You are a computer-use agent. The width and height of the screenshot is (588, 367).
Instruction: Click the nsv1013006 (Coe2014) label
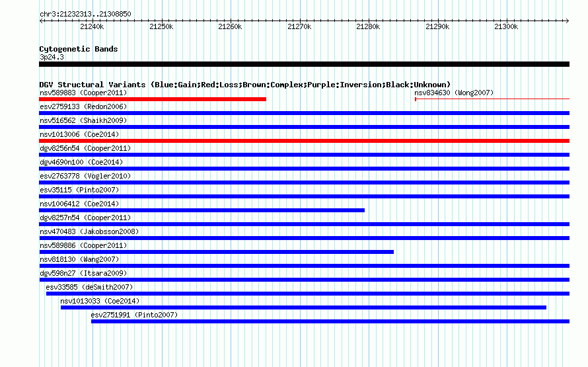click(x=79, y=134)
